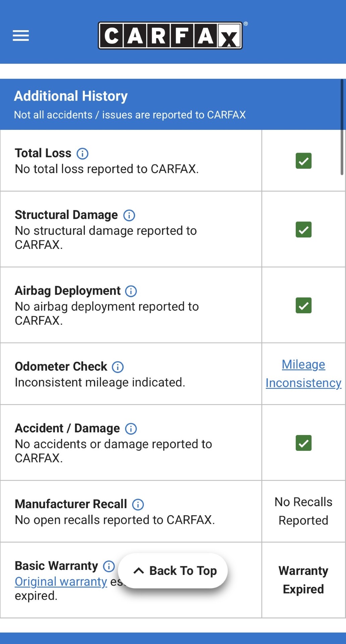Show Manufacturer Recall info icon
Image resolution: width=346 pixels, height=644 pixels.
pos(138,504)
